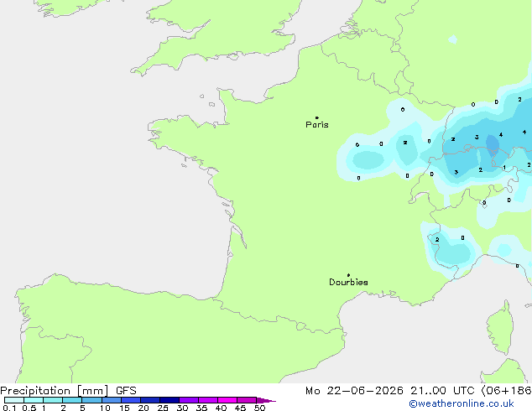Click the legend label '25'

163,408
